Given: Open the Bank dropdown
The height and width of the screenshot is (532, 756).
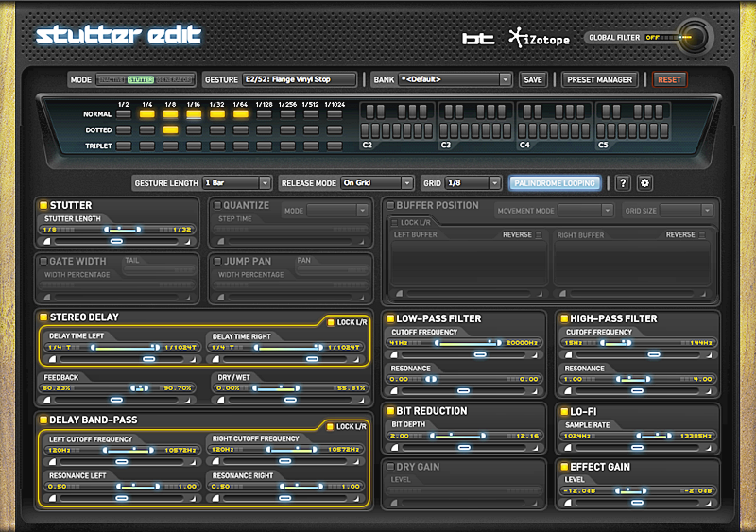Looking at the screenshot, I should click(x=455, y=79).
